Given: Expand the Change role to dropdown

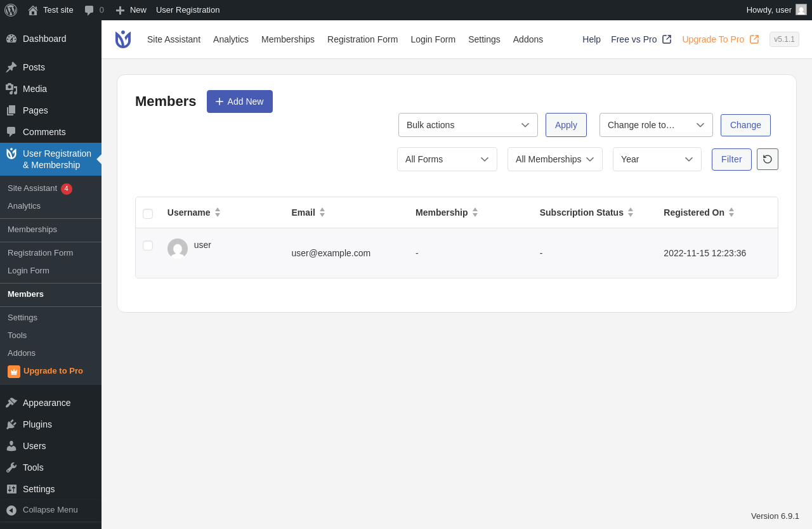Looking at the screenshot, I should (656, 125).
